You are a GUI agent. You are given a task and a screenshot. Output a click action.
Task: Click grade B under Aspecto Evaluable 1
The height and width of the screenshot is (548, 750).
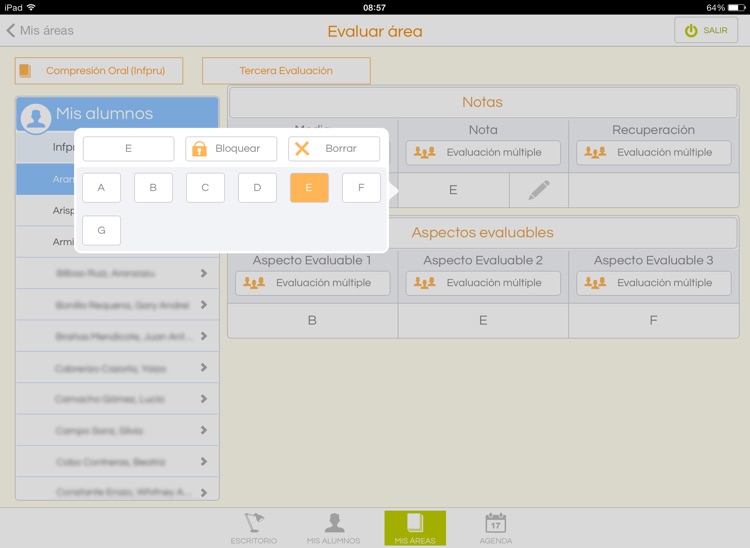312,321
